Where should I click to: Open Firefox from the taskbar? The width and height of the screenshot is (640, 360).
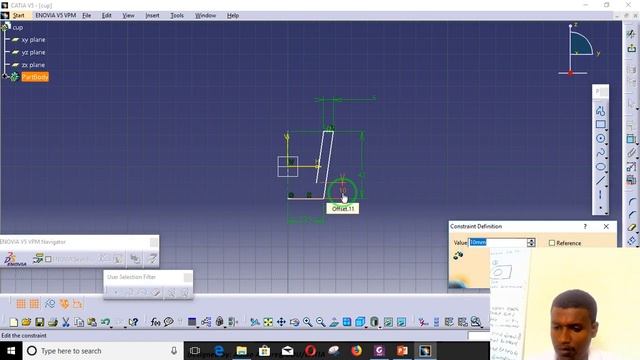[356, 351]
